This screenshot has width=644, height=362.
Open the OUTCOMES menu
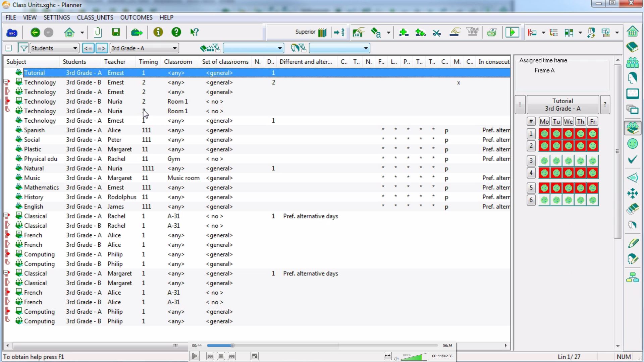click(136, 17)
